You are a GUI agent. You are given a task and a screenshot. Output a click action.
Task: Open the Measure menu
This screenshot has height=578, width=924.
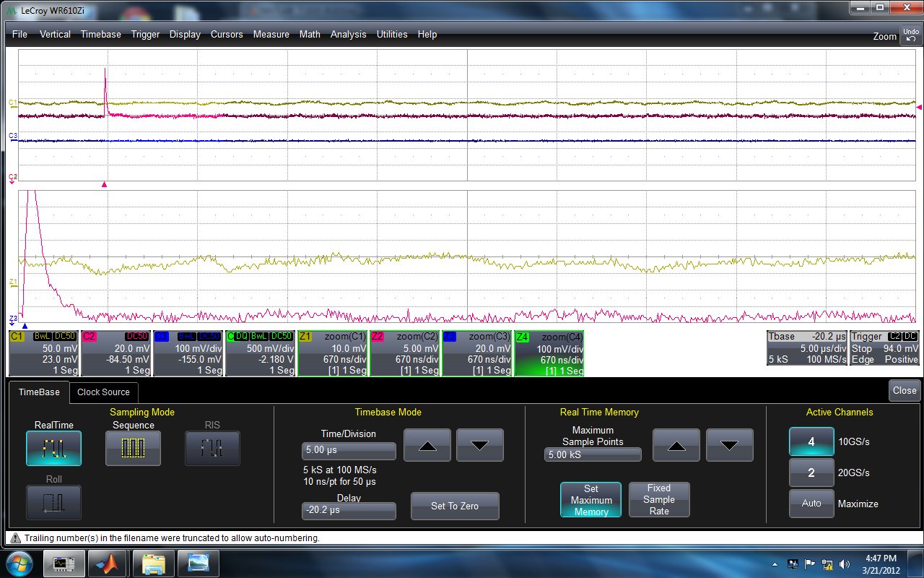point(271,35)
